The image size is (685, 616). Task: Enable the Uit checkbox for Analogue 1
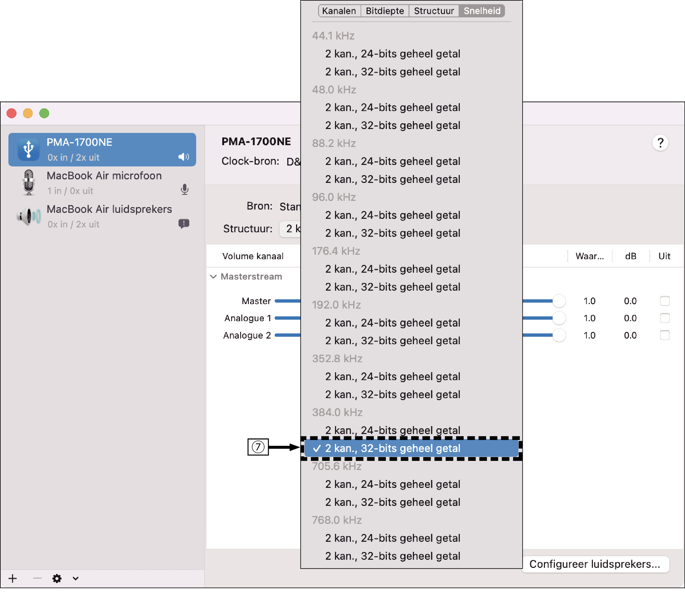665,318
